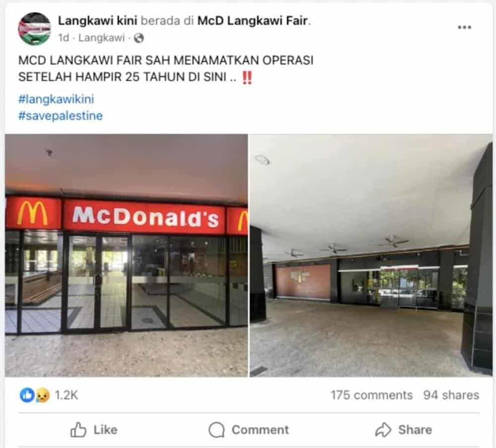This screenshot has height=448, width=496.
Task: Open the empty mall corridor photo
Action: tap(371, 256)
